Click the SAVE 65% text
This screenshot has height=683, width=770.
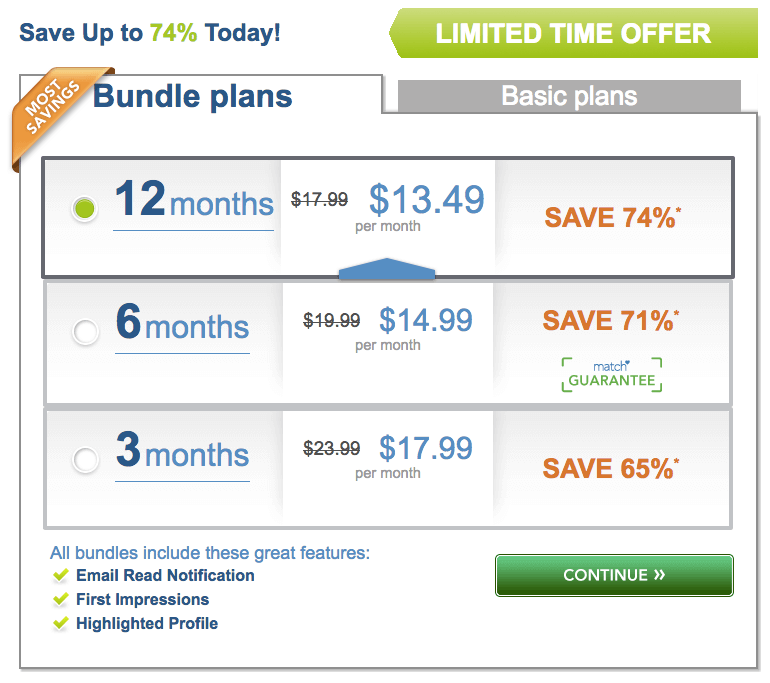611,468
